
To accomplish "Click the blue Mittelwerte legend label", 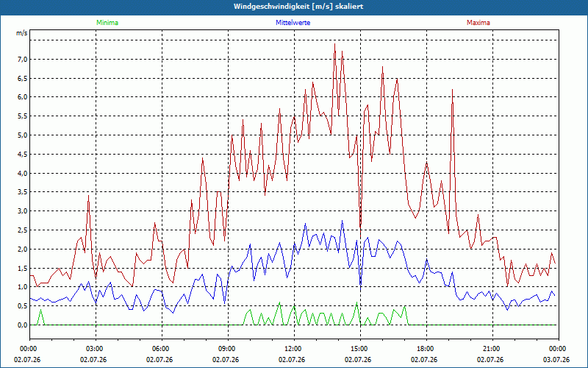I will [293, 23].
